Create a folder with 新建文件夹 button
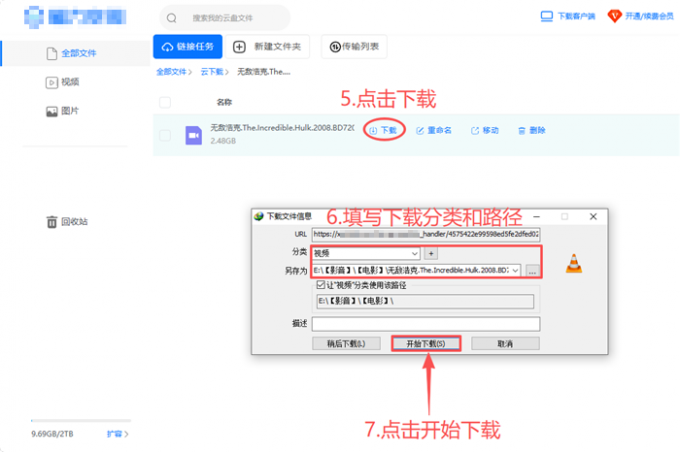Viewport: 680px width, 452px height. pos(268,46)
